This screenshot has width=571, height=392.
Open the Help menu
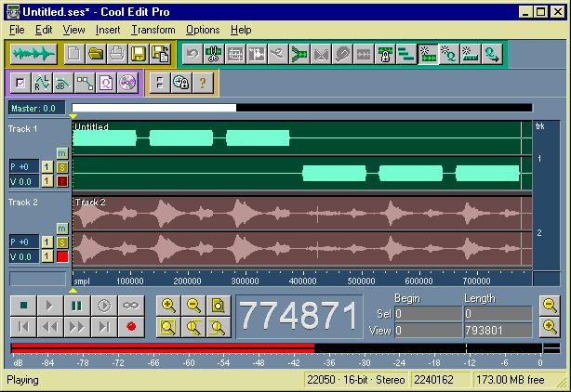tap(241, 30)
